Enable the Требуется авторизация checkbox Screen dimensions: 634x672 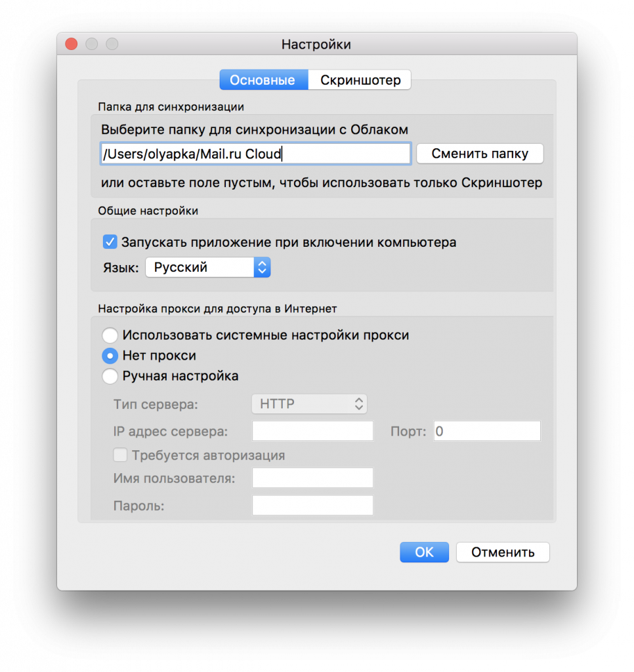(x=120, y=455)
